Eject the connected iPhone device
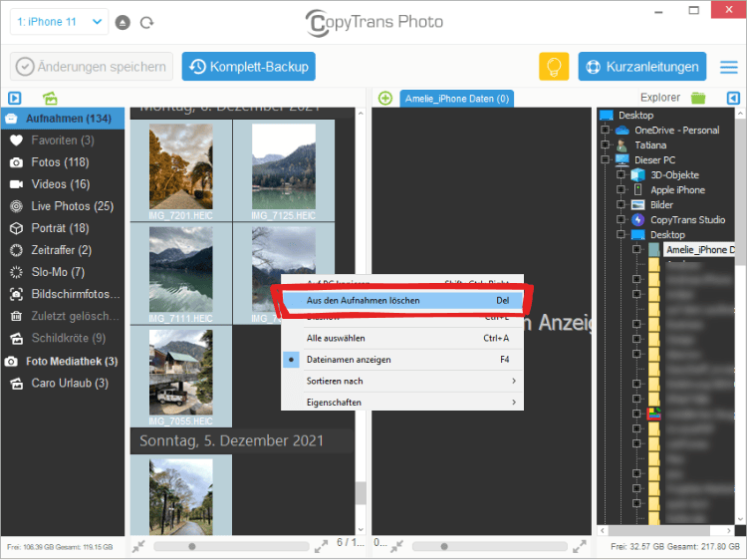 (123, 22)
